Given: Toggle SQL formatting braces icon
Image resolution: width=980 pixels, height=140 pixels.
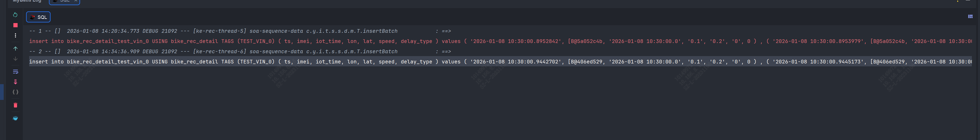Looking at the screenshot, I should pos(15,92).
